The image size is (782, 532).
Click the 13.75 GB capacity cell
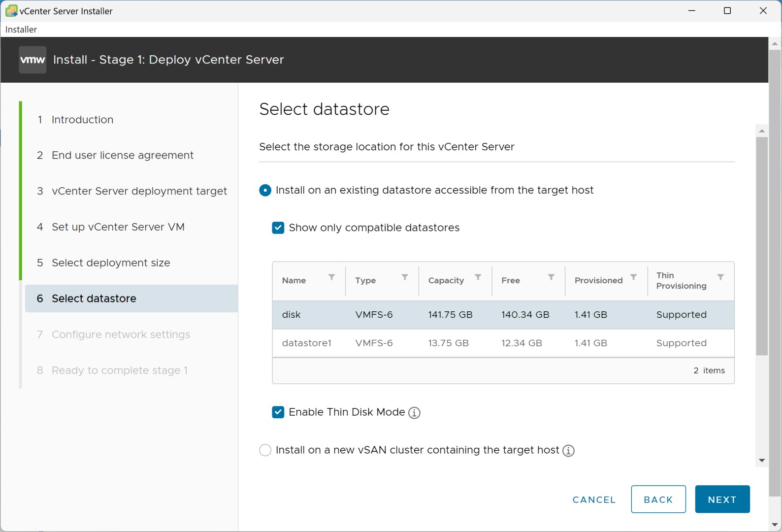tap(448, 343)
